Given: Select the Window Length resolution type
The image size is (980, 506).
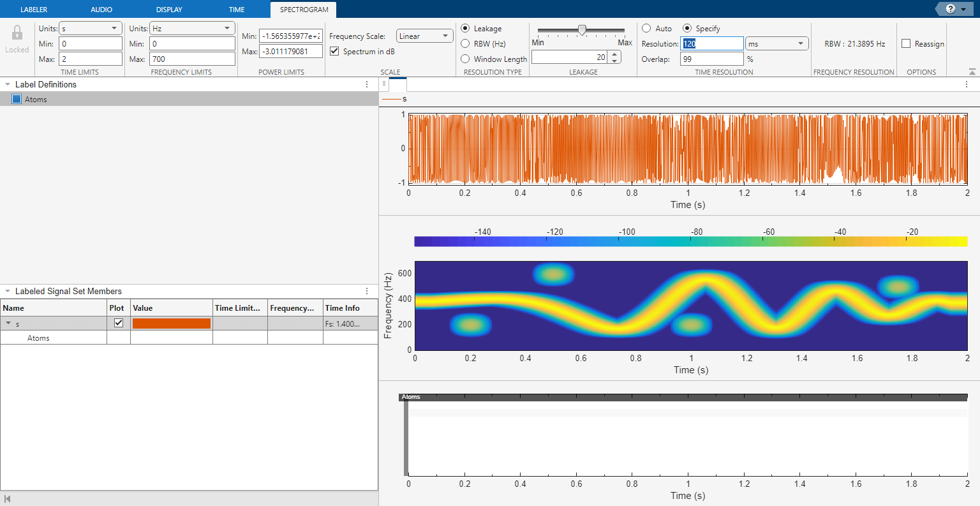Looking at the screenshot, I should tap(466, 59).
